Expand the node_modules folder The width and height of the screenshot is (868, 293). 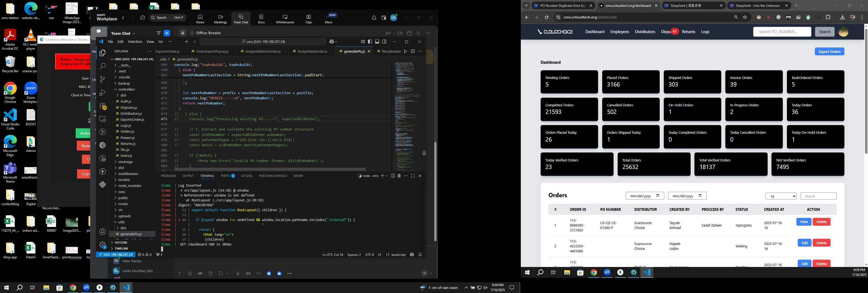(x=130, y=186)
